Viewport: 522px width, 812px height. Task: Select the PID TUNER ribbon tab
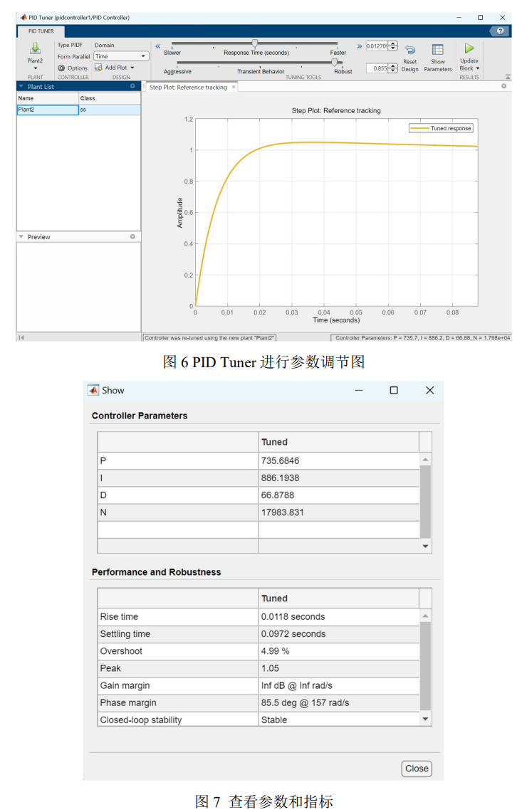41,31
